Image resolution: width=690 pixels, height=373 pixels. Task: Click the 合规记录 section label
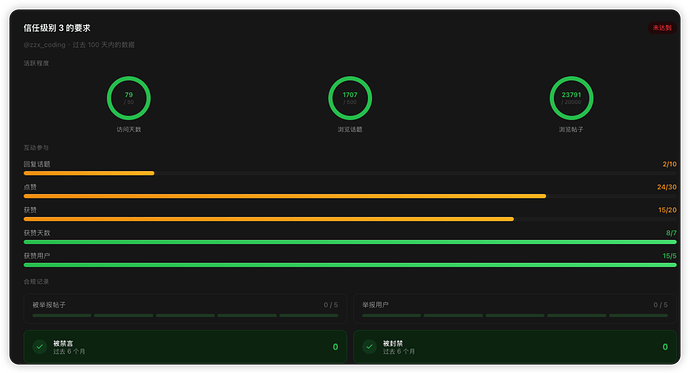36,282
